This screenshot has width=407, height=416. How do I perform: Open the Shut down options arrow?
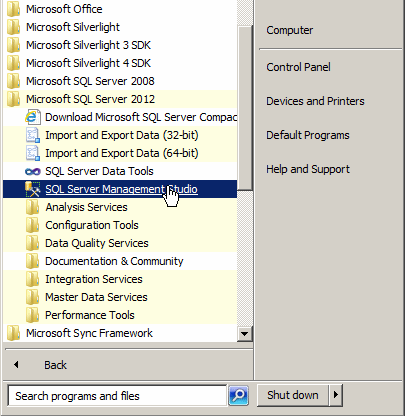pyautogui.click(x=336, y=395)
